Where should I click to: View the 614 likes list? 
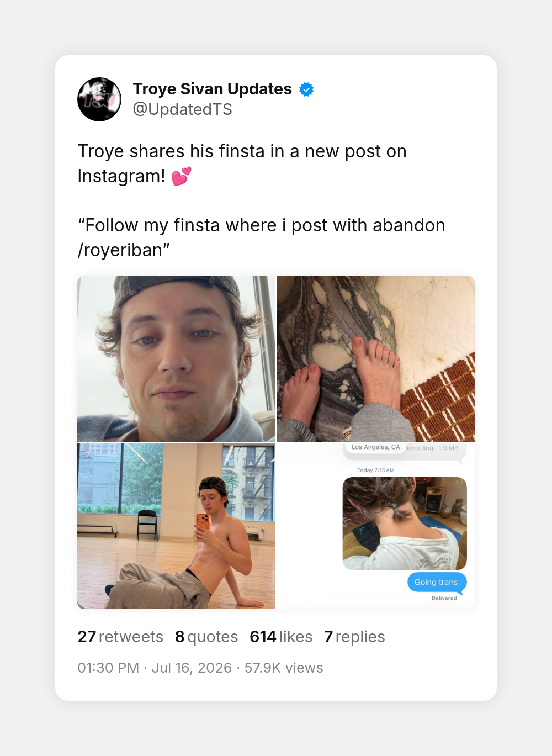[x=281, y=637]
